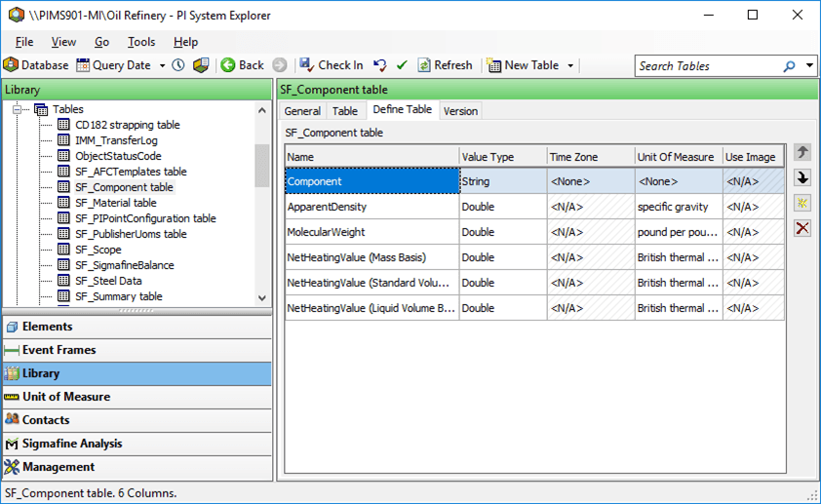Open Unit of Measure section
The image size is (821, 504).
click(x=137, y=397)
